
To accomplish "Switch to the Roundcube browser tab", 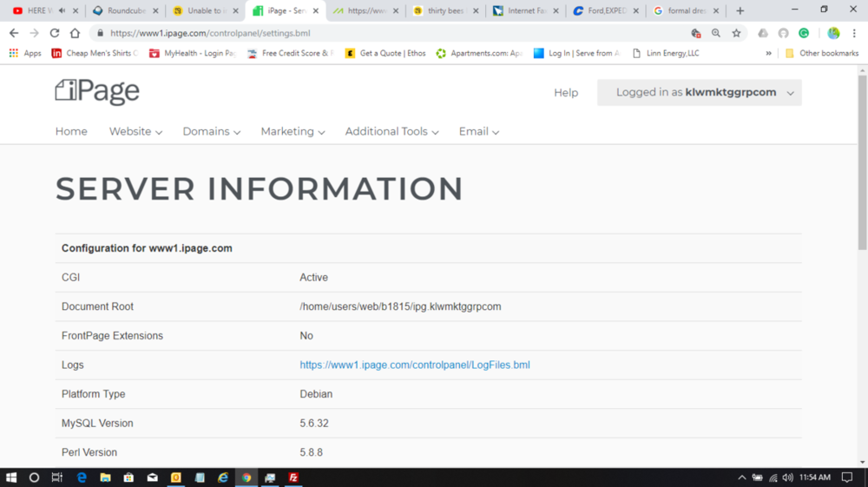I will tap(126, 11).
